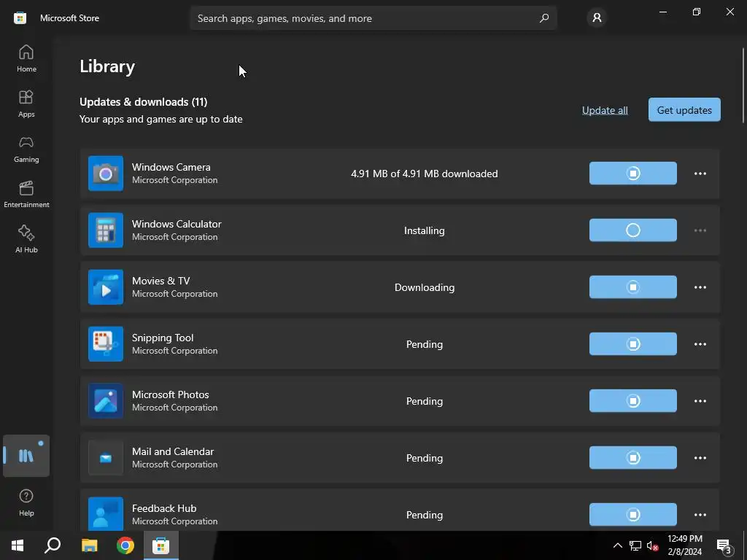Open Entertainment in the sidebar
Viewport: 747px width, 560px height.
pyautogui.click(x=26, y=194)
